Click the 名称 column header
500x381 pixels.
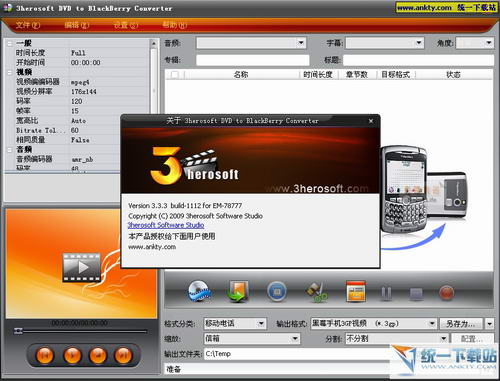[x=241, y=75]
